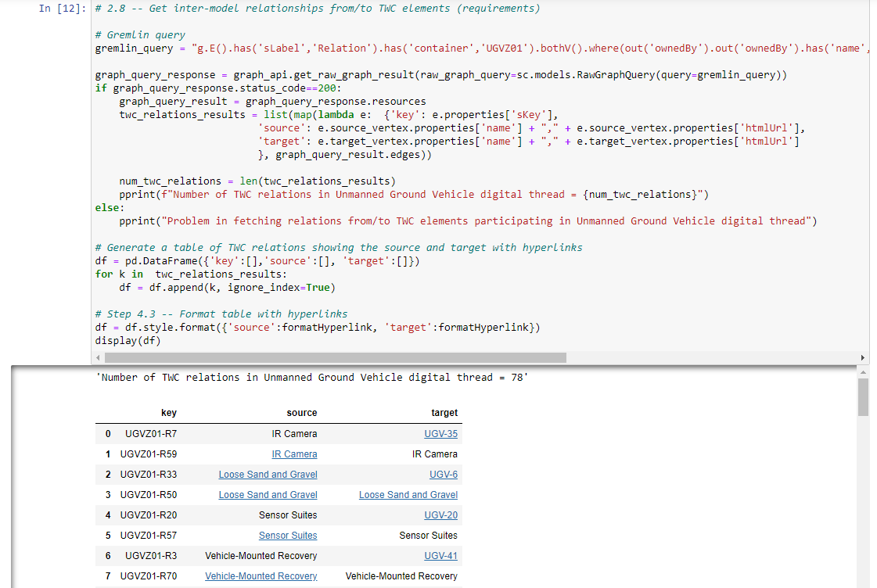Click the row index 7 cell in the table
The width and height of the screenshot is (877, 588).
[108, 576]
